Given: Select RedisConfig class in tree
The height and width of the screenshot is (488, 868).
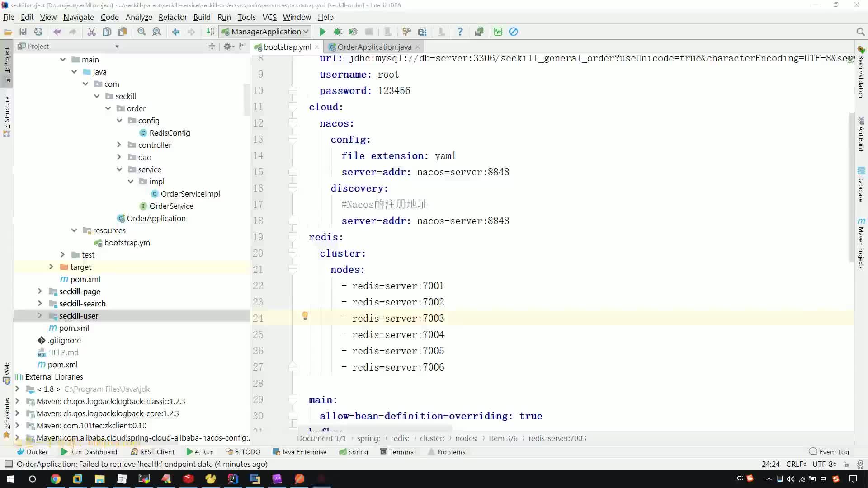Looking at the screenshot, I should (x=165, y=132).
